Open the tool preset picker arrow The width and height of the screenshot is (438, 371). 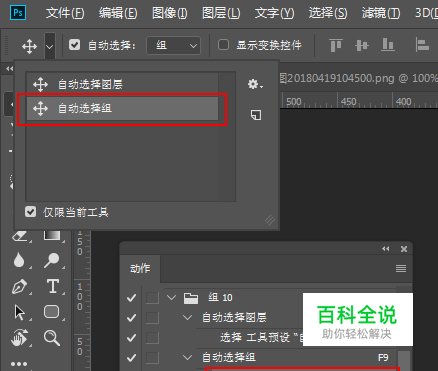pos(50,46)
